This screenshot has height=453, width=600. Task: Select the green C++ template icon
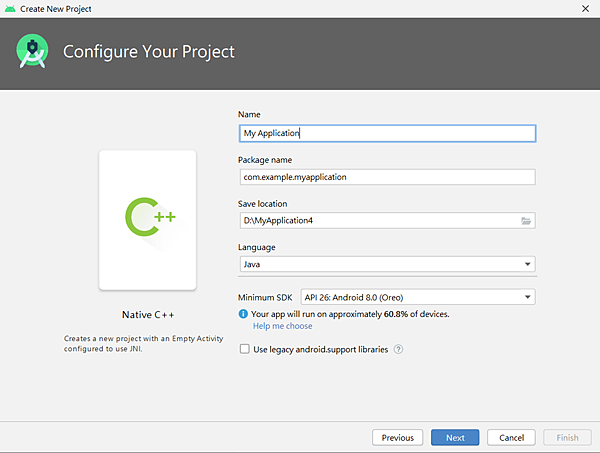(146, 216)
